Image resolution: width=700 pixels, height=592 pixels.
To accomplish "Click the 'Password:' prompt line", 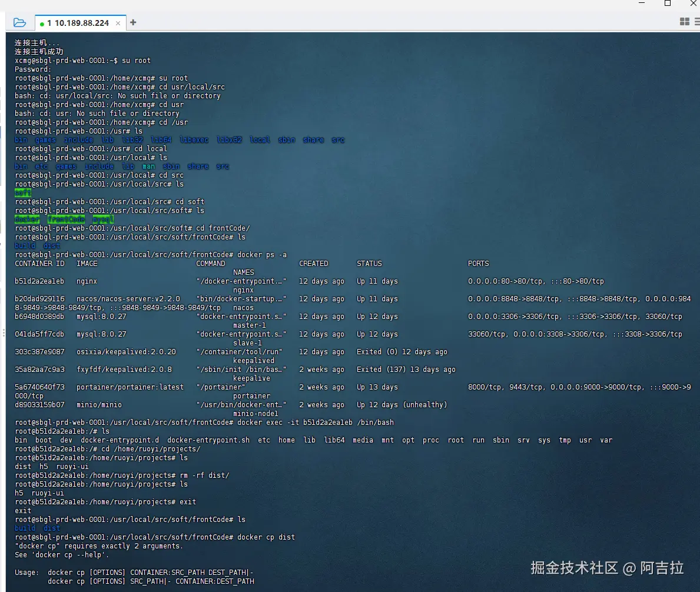I will (33, 69).
